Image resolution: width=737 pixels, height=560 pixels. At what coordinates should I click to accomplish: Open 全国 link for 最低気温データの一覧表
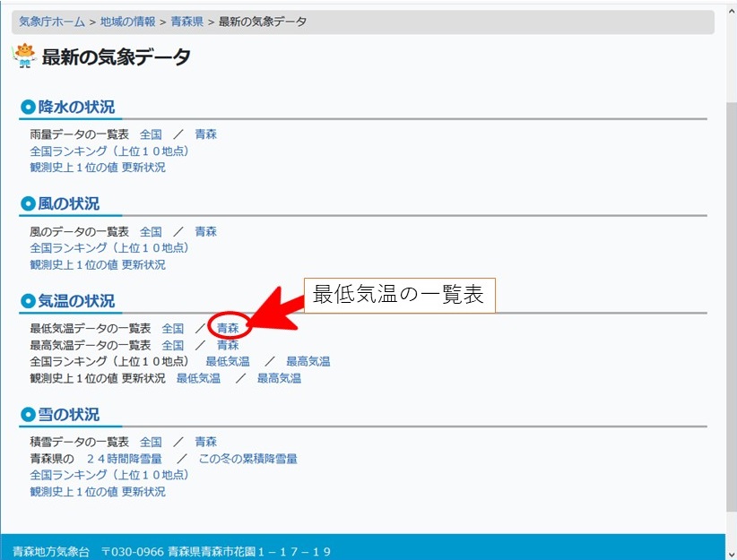click(x=173, y=329)
